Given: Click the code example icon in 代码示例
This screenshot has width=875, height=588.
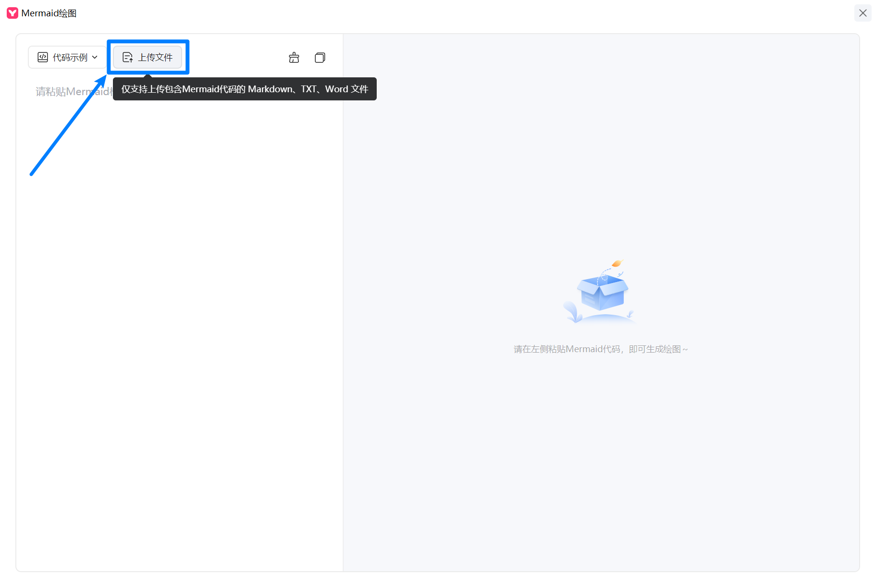Looking at the screenshot, I should 43,57.
